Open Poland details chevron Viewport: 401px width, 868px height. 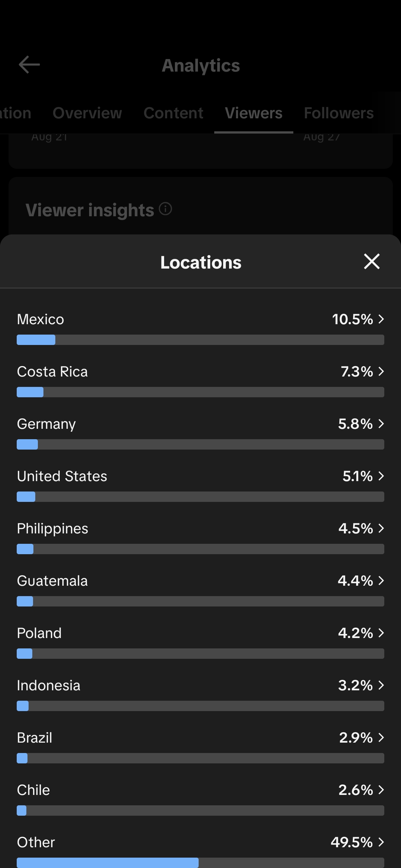(x=381, y=633)
